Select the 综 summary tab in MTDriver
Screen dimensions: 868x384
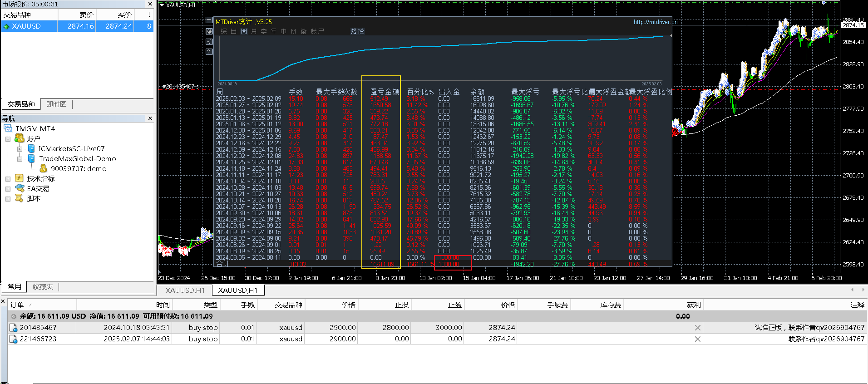pyautogui.click(x=224, y=31)
